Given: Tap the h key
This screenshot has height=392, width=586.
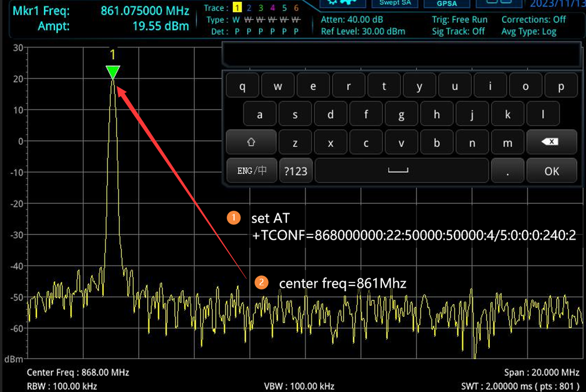Looking at the screenshot, I should coord(436,114).
